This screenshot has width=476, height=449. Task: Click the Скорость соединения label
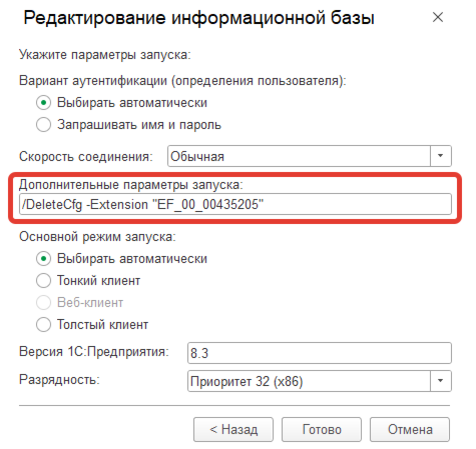coord(86,156)
